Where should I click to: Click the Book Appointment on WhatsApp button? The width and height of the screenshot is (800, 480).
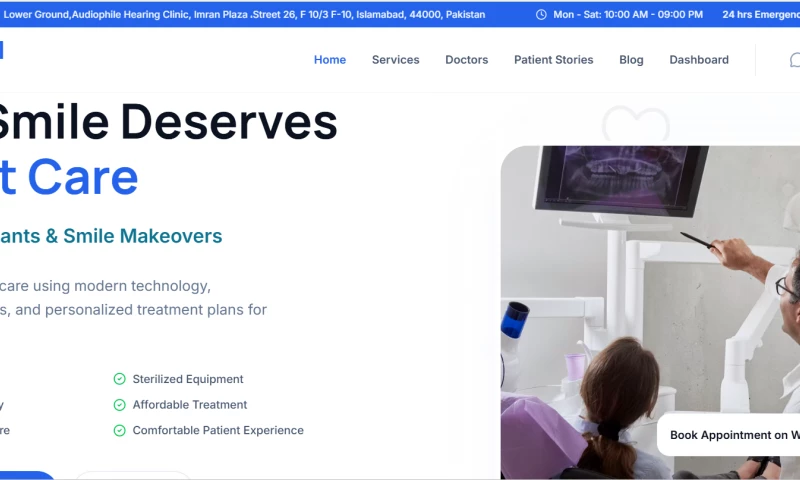pyautogui.click(x=729, y=435)
